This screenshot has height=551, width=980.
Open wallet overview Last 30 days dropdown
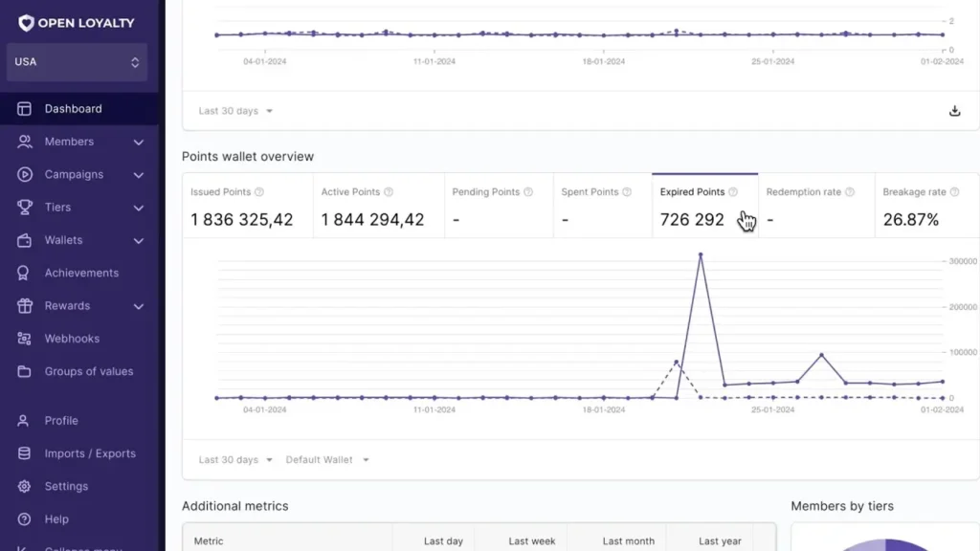(235, 460)
